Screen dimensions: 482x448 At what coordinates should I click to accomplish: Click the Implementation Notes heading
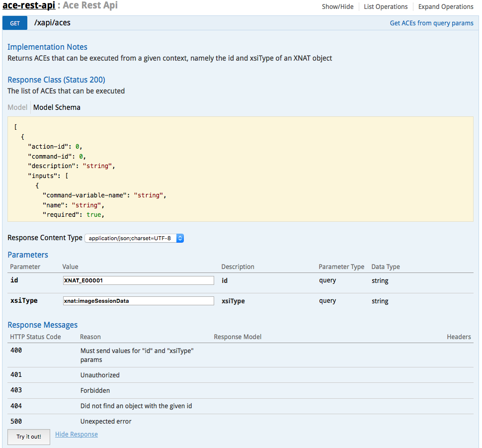pyautogui.click(x=47, y=47)
